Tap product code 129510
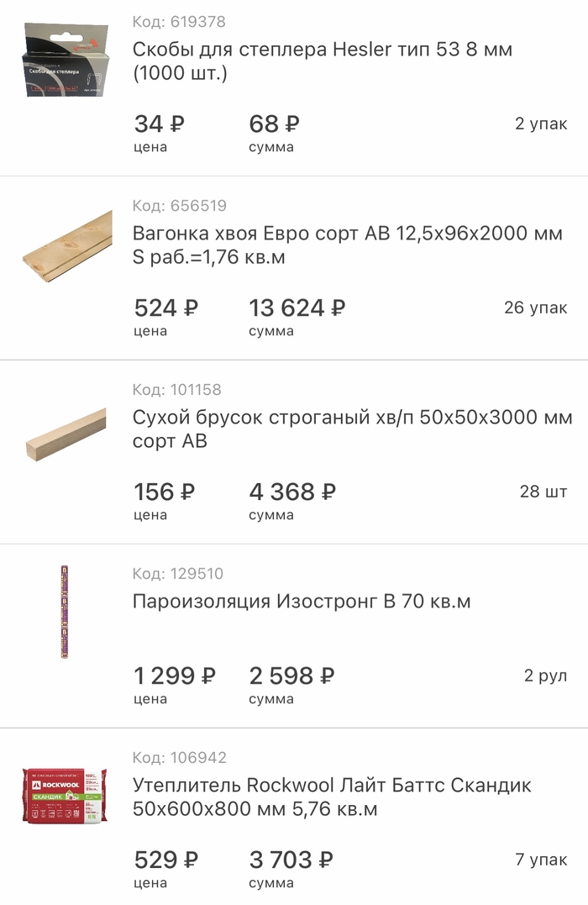This screenshot has width=588, height=905. pos(178,574)
